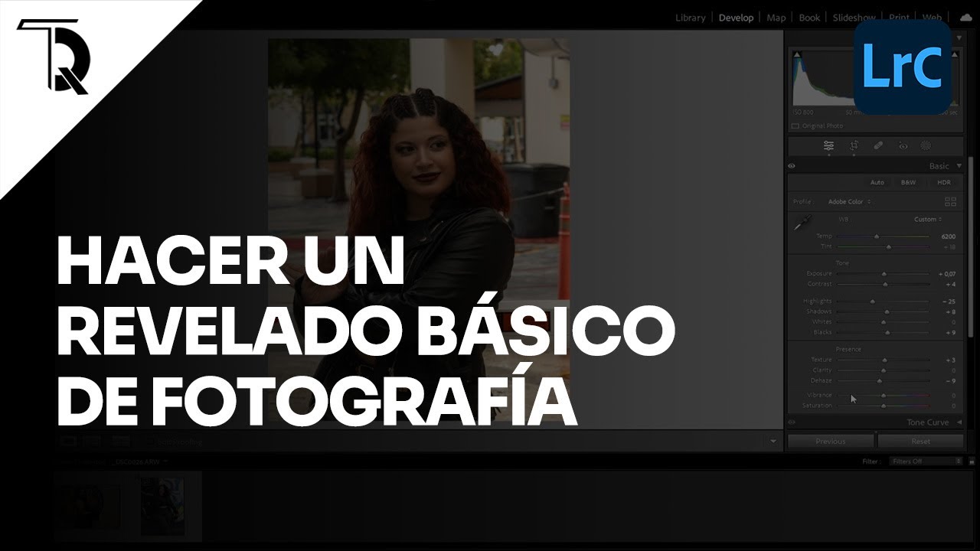The width and height of the screenshot is (980, 551).
Task: Click the Shadows slider handle
Action: [x=887, y=312]
